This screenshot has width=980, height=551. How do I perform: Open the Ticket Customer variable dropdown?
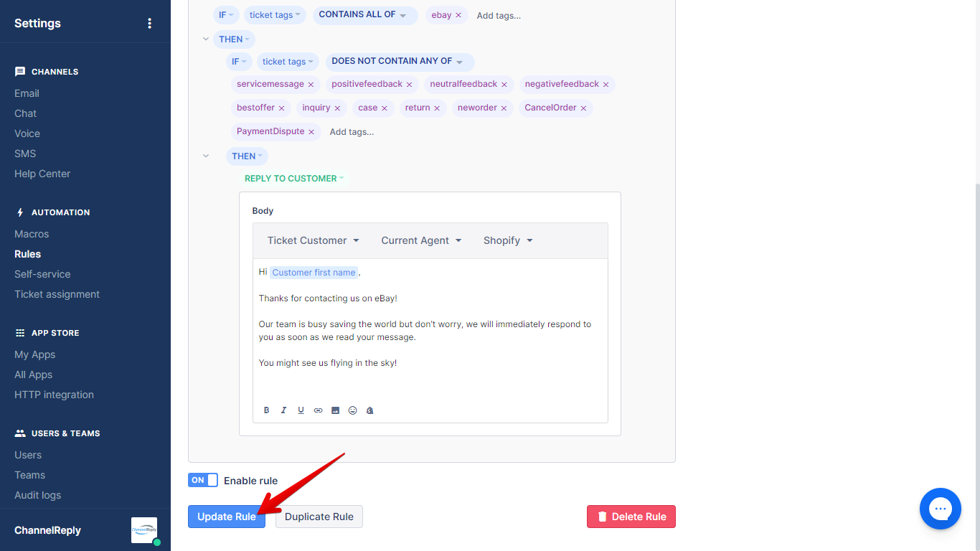pyautogui.click(x=314, y=240)
